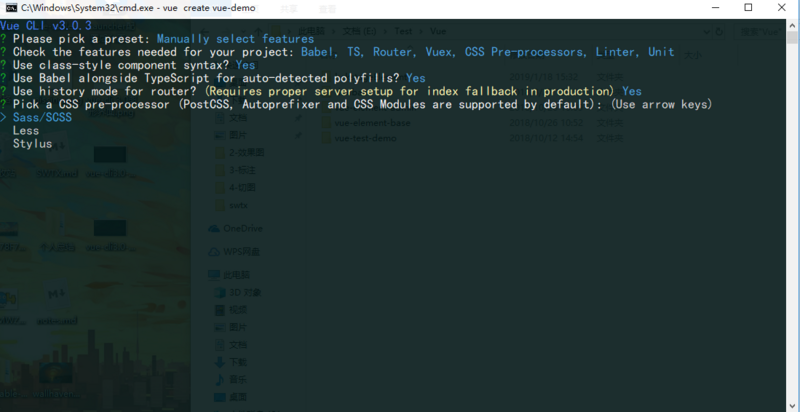Close the cmd.exe window
The height and width of the screenshot is (412, 800).
coord(782,7)
